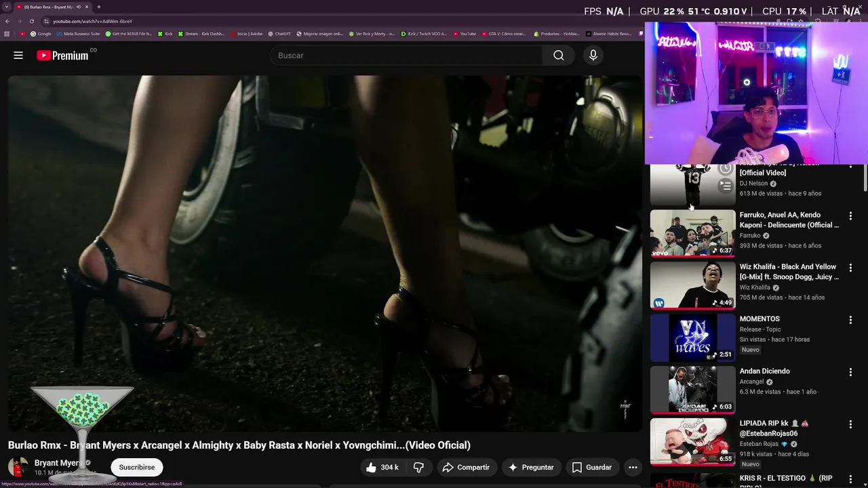Open options menu for Andan Diciendo video
Viewport: 868px width, 488px height.
pos(850,372)
